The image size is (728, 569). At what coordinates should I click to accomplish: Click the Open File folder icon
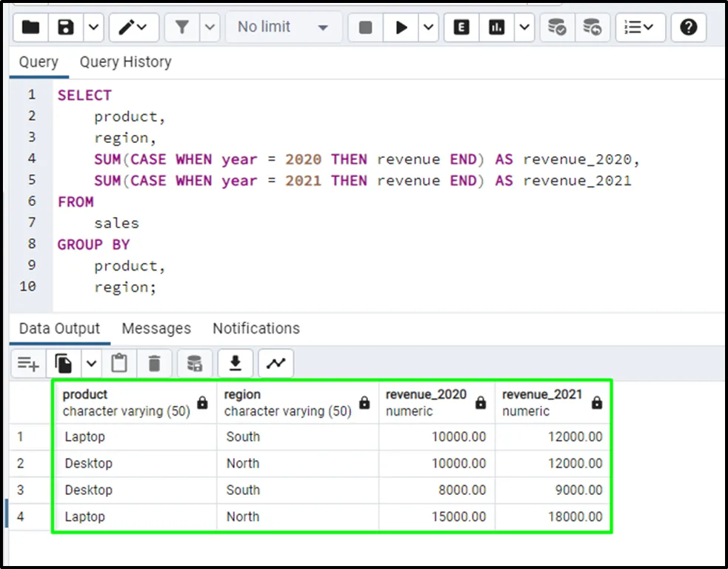pos(30,27)
